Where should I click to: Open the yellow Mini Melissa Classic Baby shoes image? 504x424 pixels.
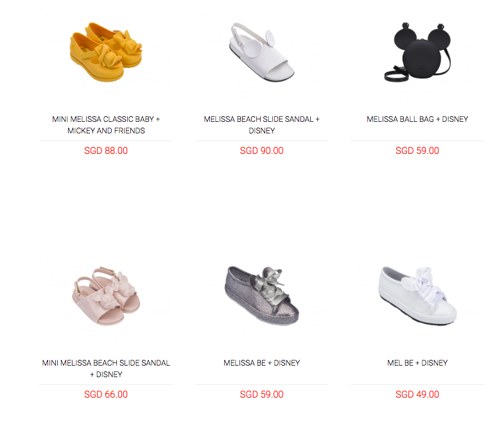click(106, 52)
